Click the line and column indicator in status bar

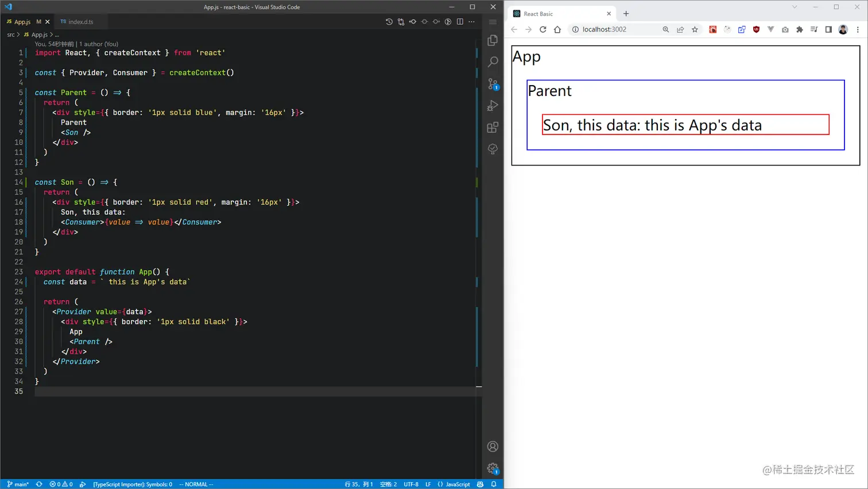[x=359, y=484]
